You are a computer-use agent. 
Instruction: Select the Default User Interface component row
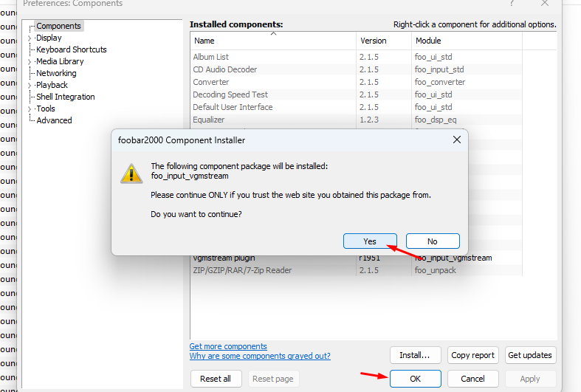(x=356, y=107)
